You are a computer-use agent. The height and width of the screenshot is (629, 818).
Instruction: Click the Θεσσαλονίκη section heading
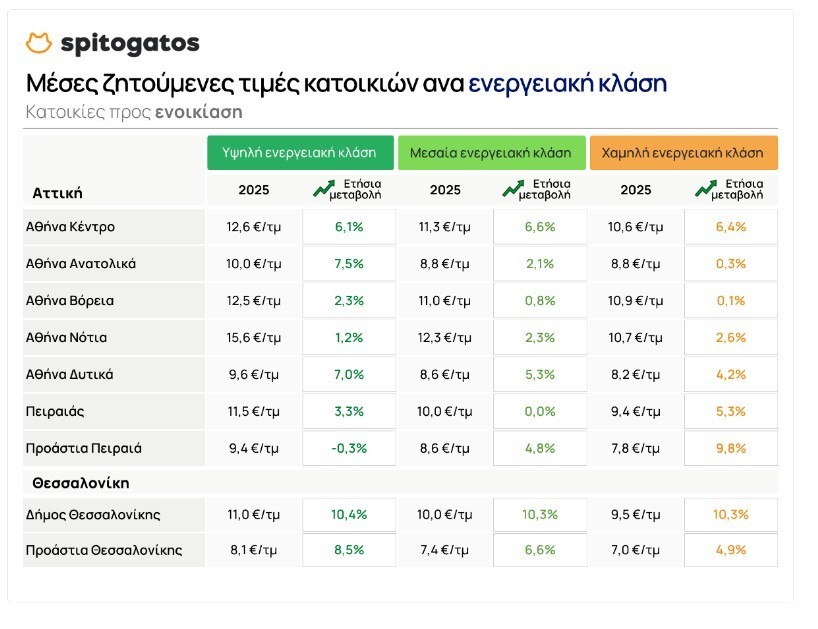pos(80,483)
